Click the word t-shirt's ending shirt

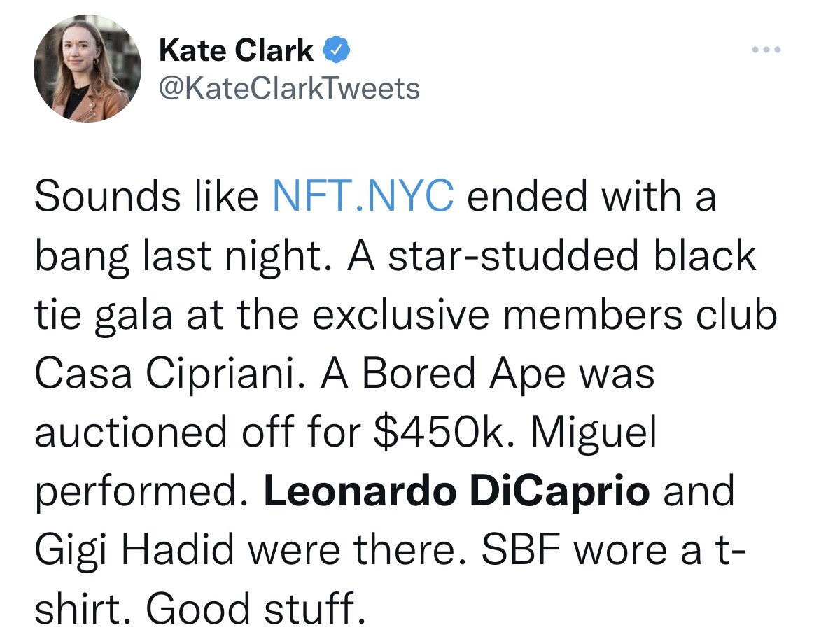pyautogui.click(x=83, y=608)
